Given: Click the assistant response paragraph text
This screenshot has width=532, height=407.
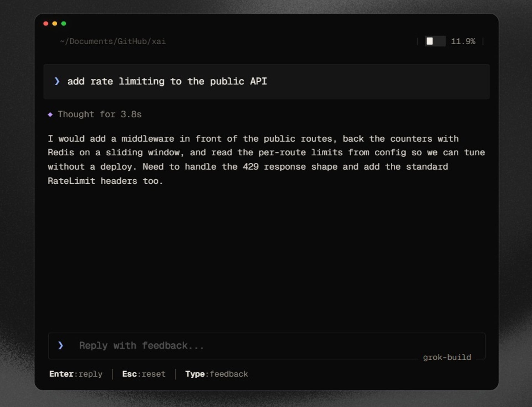Looking at the screenshot, I should (266, 160).
